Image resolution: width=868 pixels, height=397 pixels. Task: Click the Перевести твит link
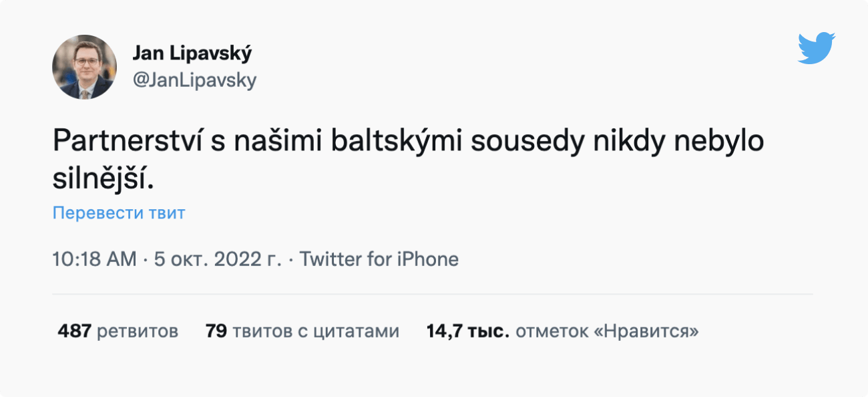[119, 213]
